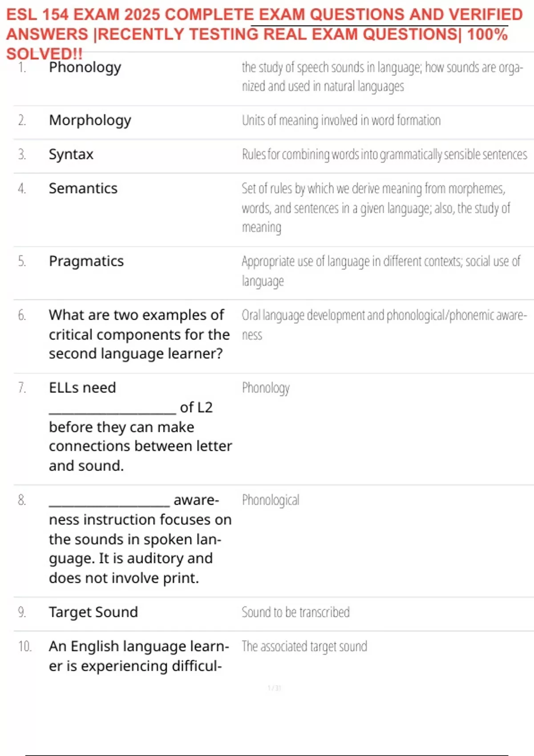Click the answer 'Oral language development' text
Viewport: 534px width, 756px height.
[x=384, y=325]
